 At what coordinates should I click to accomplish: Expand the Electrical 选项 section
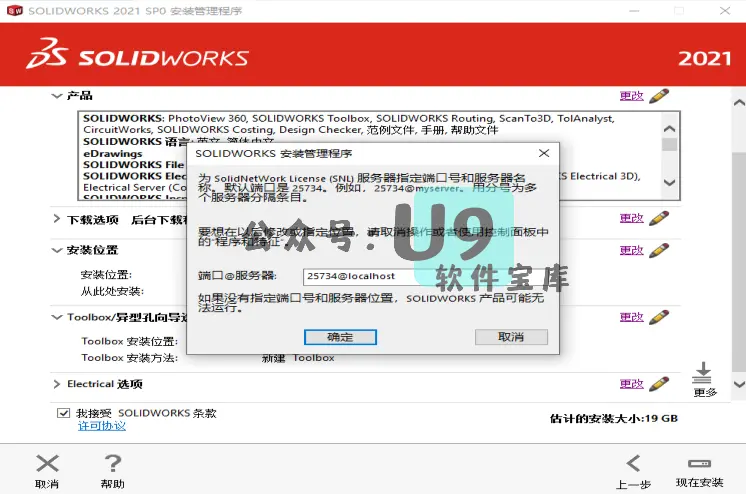57,384
